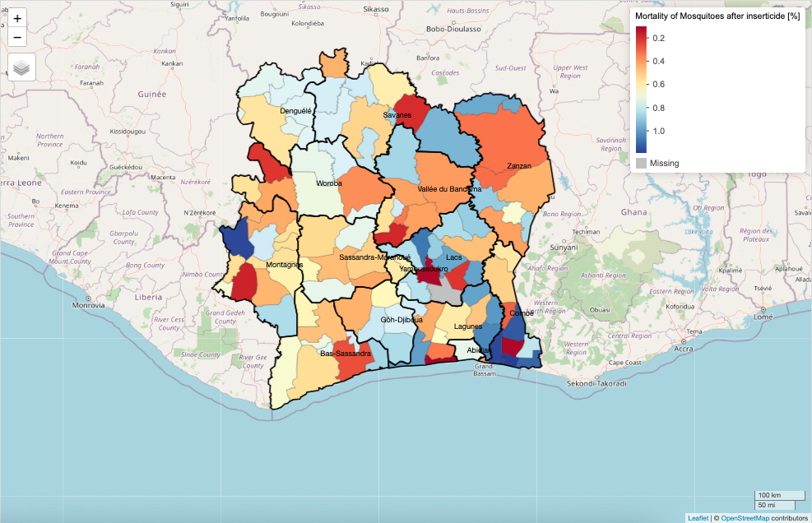Click the Gôh-Djiboua region label

pyautogui.click(x=401, y=320)
